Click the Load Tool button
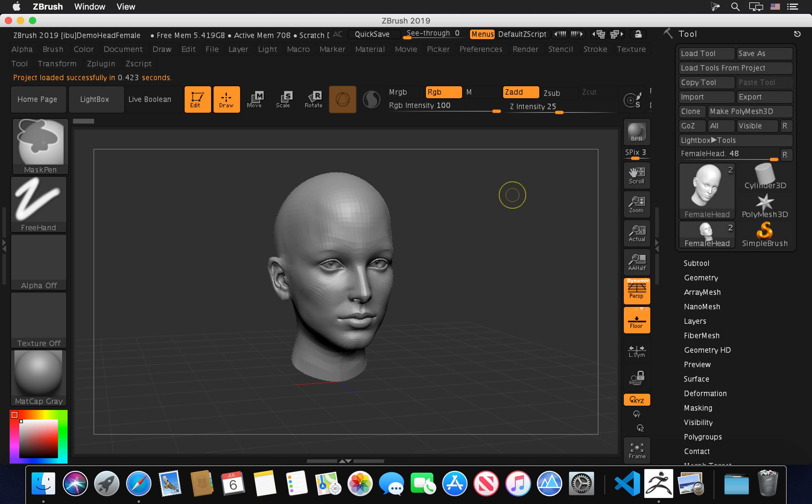Viewport: 812px width, 504px height. (x=706, y=53)
